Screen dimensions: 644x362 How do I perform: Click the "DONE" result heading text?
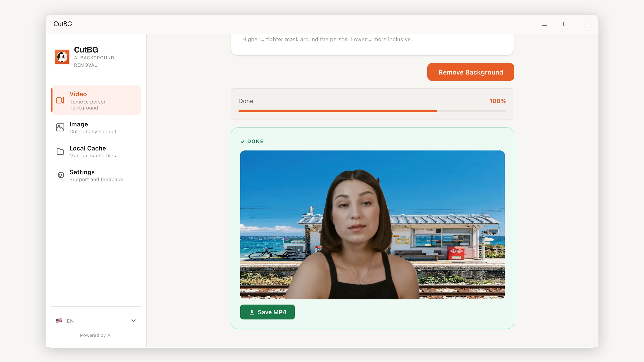click(255, 141)
